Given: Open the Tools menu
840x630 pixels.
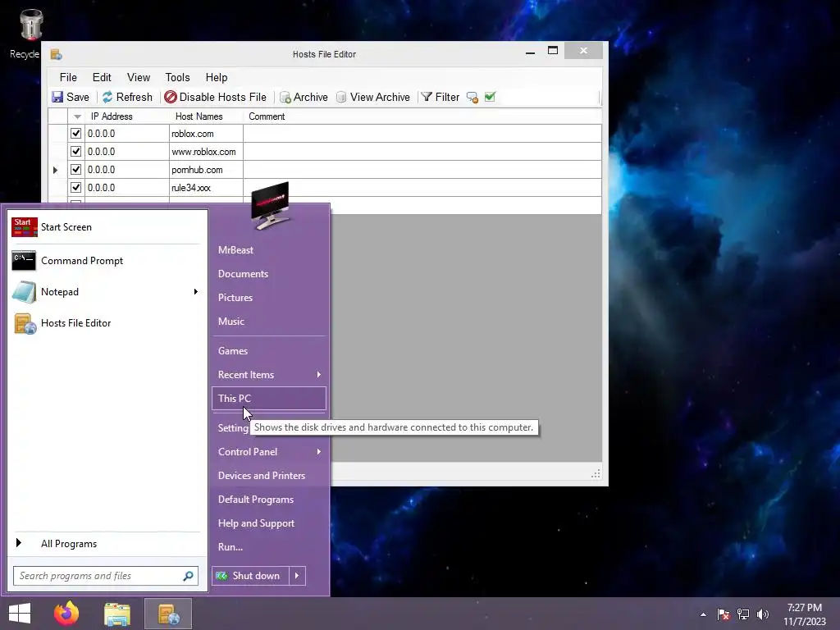Looking at the screenshot, I should pyautogui.click(x=177, y=77).
